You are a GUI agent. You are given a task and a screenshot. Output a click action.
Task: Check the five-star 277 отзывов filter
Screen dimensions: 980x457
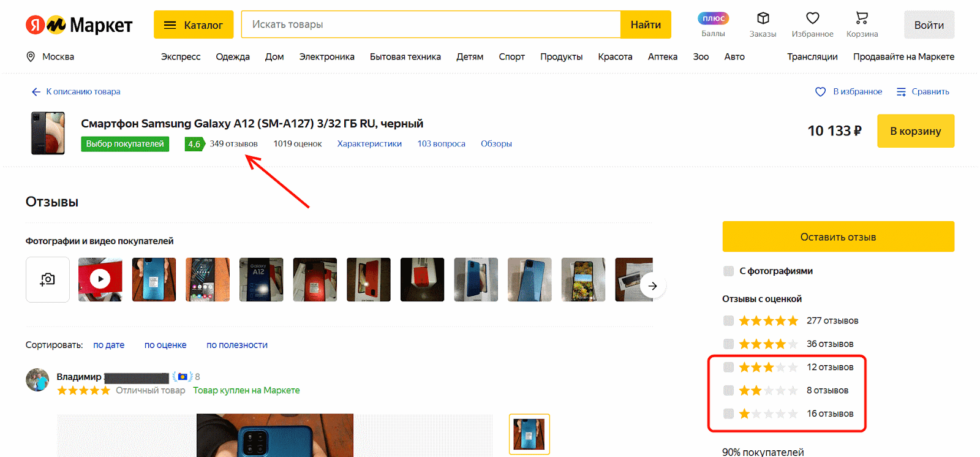point(728,320)
